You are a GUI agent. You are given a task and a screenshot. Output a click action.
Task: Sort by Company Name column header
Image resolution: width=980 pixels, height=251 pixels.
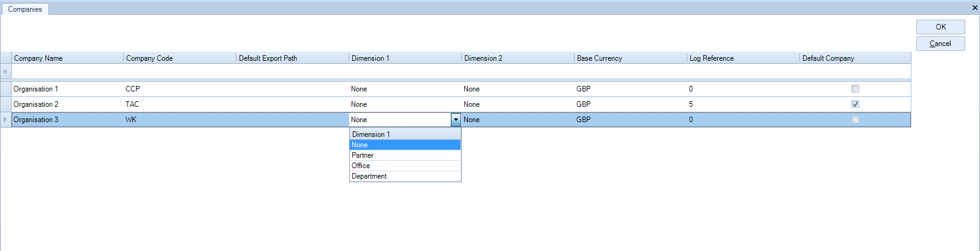point(67,58)
